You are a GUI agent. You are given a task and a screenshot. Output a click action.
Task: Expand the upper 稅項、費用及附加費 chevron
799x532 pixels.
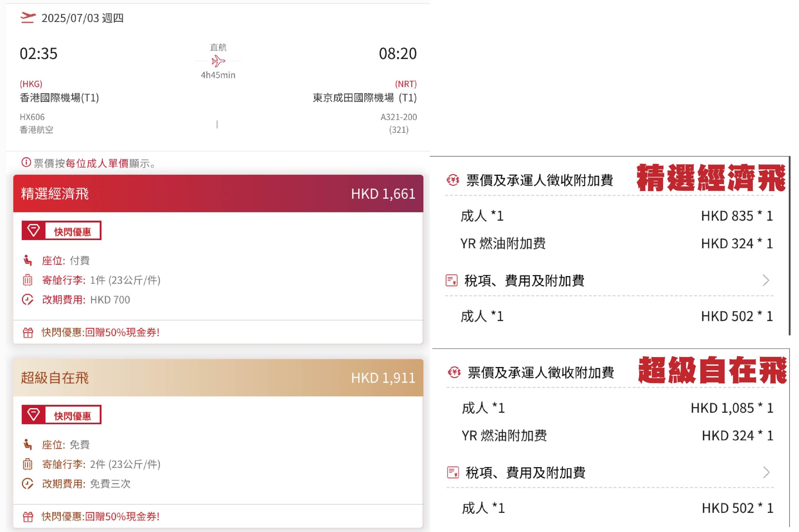point(766,281)
